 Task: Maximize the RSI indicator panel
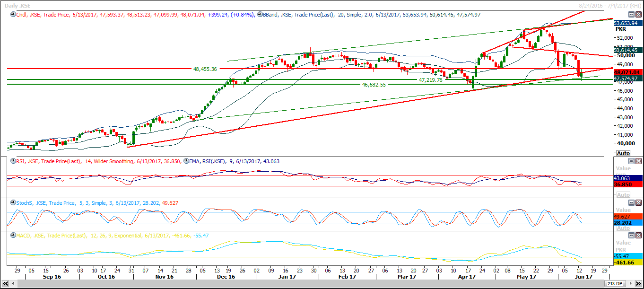[631, 161]
